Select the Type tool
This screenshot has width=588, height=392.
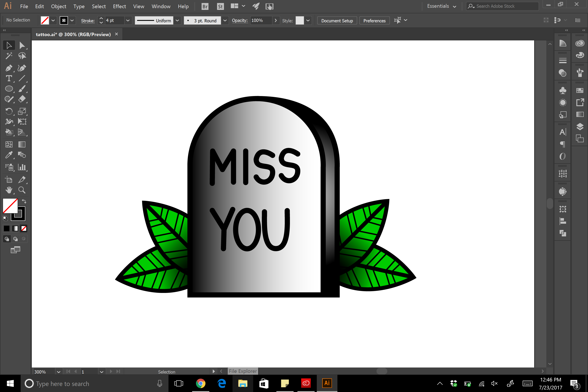[x=9, y=78]
